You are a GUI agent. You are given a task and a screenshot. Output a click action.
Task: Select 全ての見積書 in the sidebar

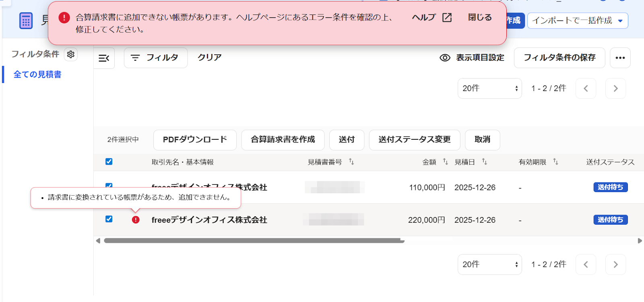[37, 74]
